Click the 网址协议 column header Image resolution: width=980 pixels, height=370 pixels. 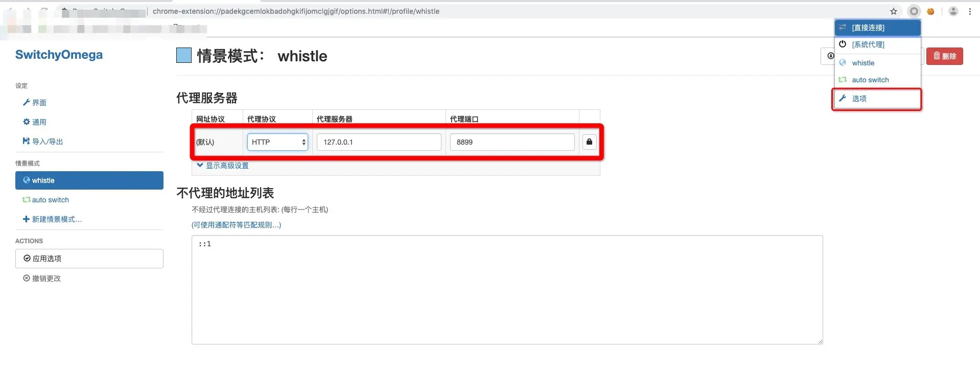tap(211, 119)
